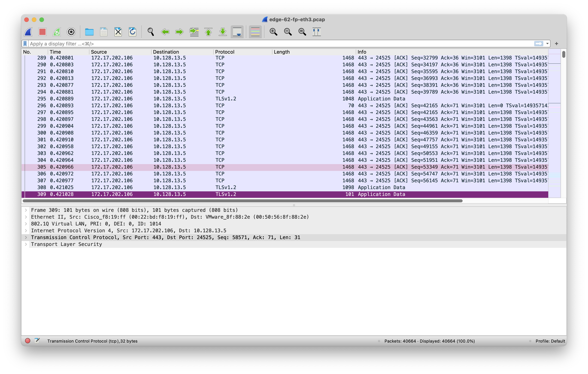Image resolution: width=588 pixels, height=374 pixels.
Task: Select highlighted packet 305
Action: pos(285,167)
